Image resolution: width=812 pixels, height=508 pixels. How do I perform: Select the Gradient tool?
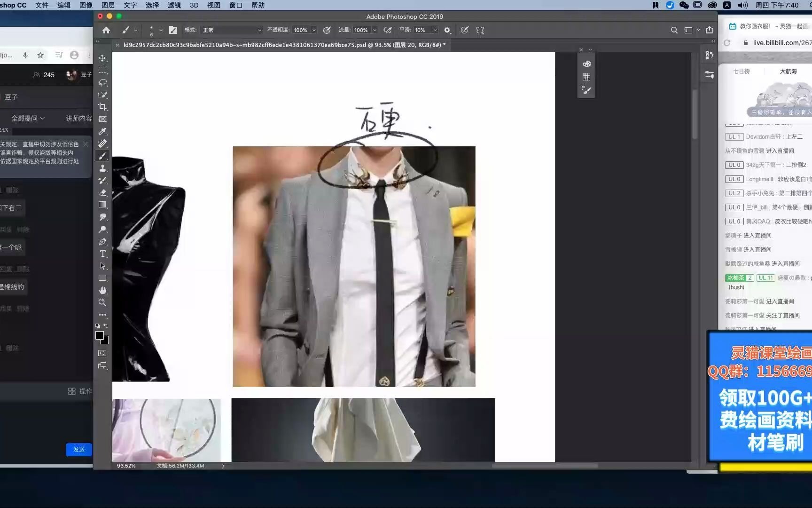click(102, 205)
